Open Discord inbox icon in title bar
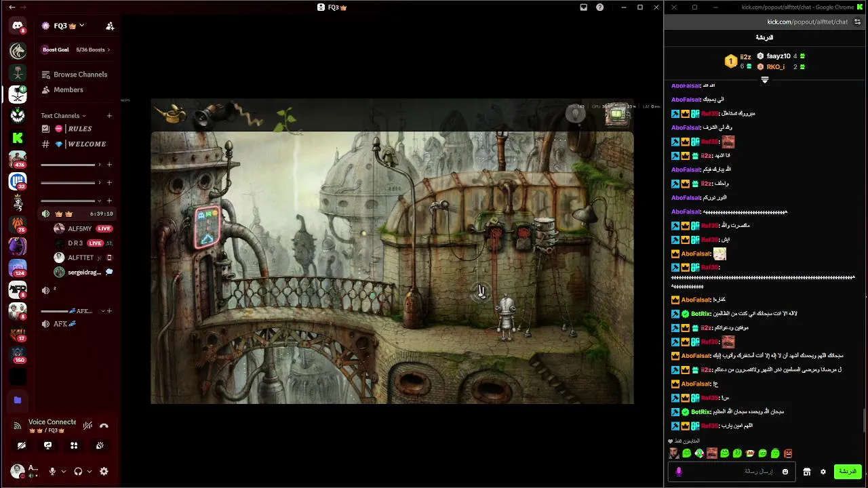 pos(583,7)
